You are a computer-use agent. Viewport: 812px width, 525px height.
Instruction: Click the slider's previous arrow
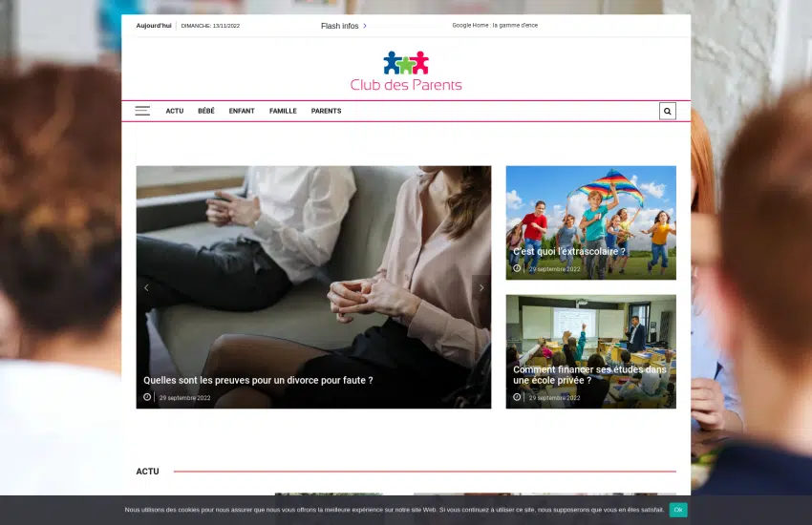click(146, 287)
